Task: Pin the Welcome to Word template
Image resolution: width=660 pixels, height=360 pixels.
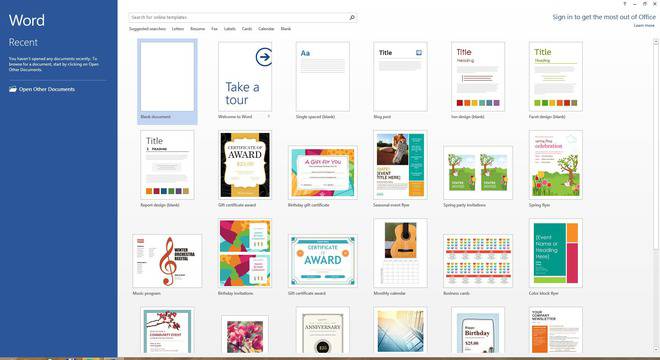Action: coord(269,117)
